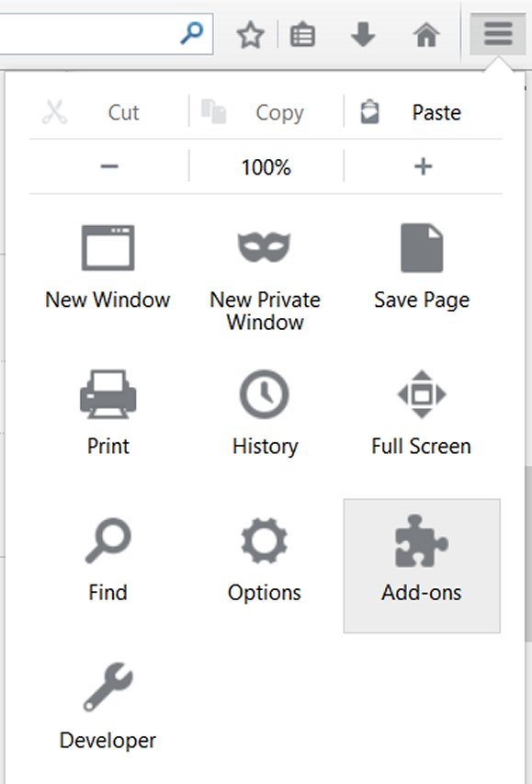Reset zoom via the 100% label
The height and width of the screenshot is (784, 532).
click(x=266, y=167)
